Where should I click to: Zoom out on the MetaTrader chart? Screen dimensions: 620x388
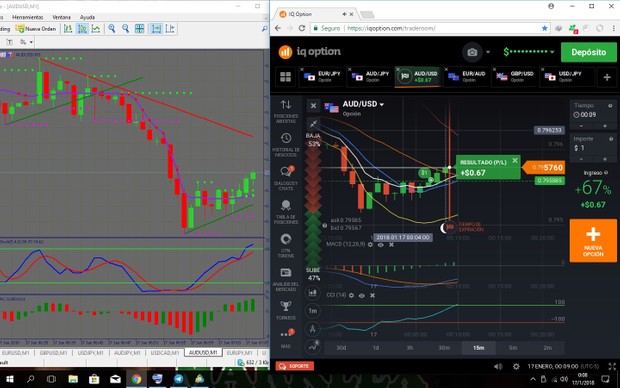coord(126,28)
